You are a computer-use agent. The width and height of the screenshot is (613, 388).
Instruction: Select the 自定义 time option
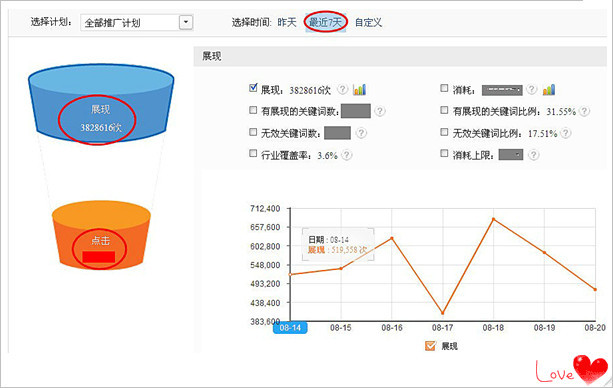368,22
